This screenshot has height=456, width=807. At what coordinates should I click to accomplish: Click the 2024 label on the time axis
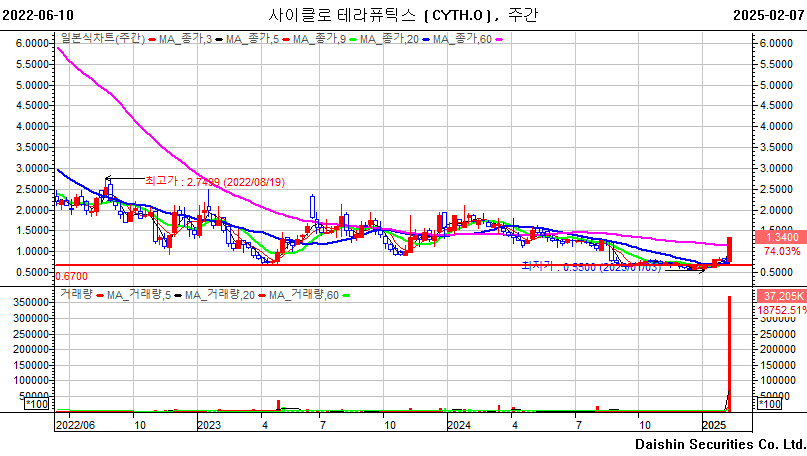pos(459,425)
